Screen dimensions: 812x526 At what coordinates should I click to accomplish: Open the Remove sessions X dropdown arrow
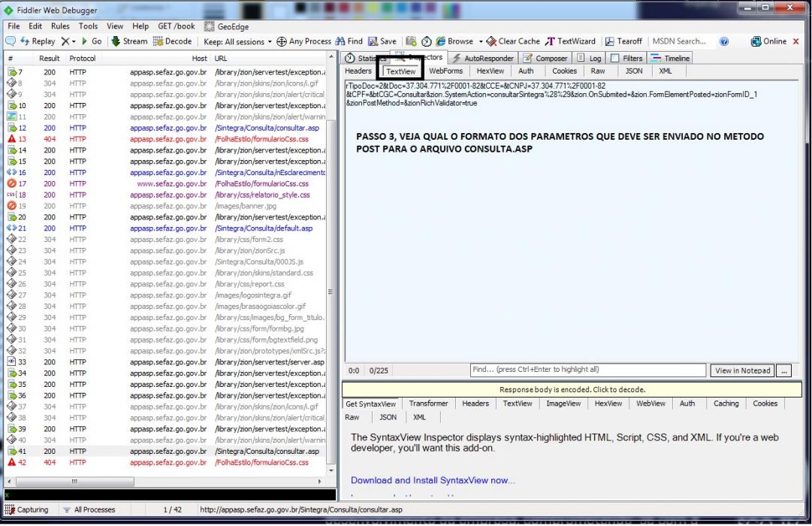tap(74, 41)
